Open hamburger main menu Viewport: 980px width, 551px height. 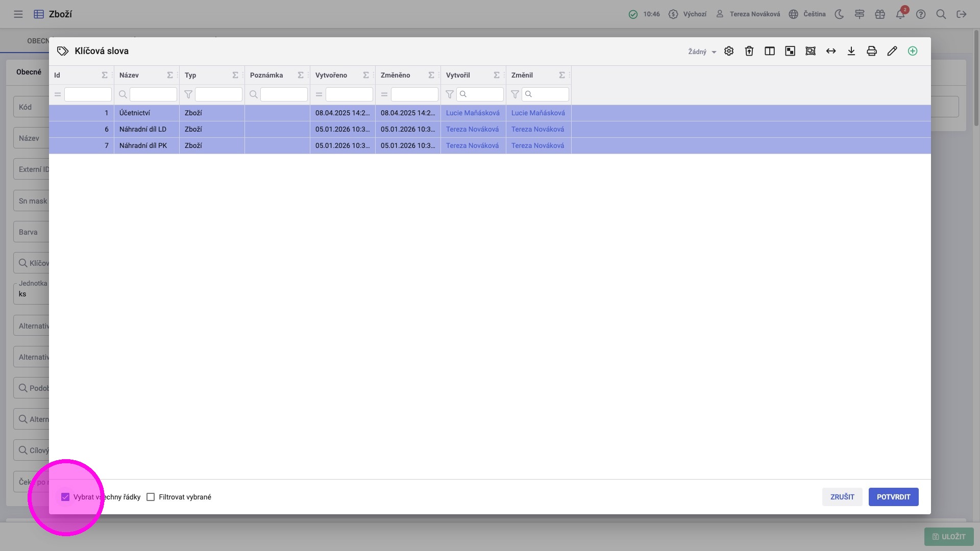click(18, 14)
